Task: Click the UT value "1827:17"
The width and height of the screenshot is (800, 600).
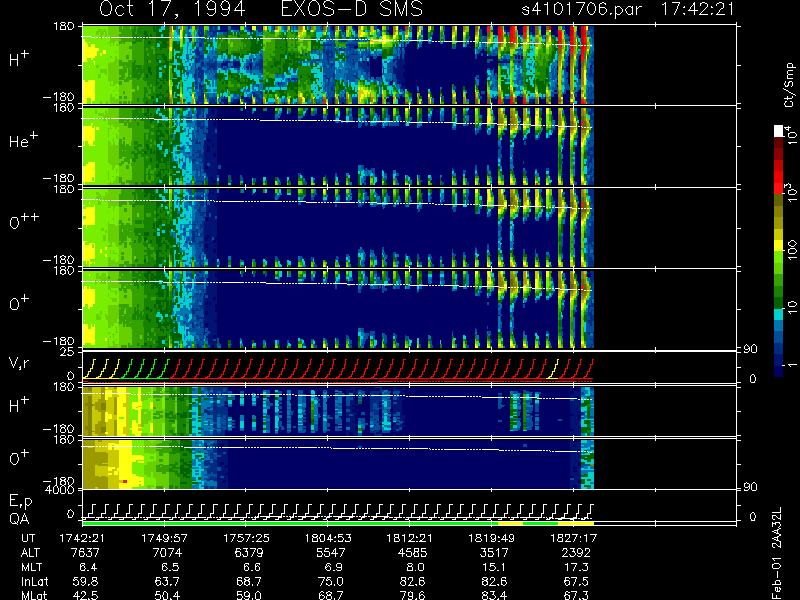Action: 573,538
